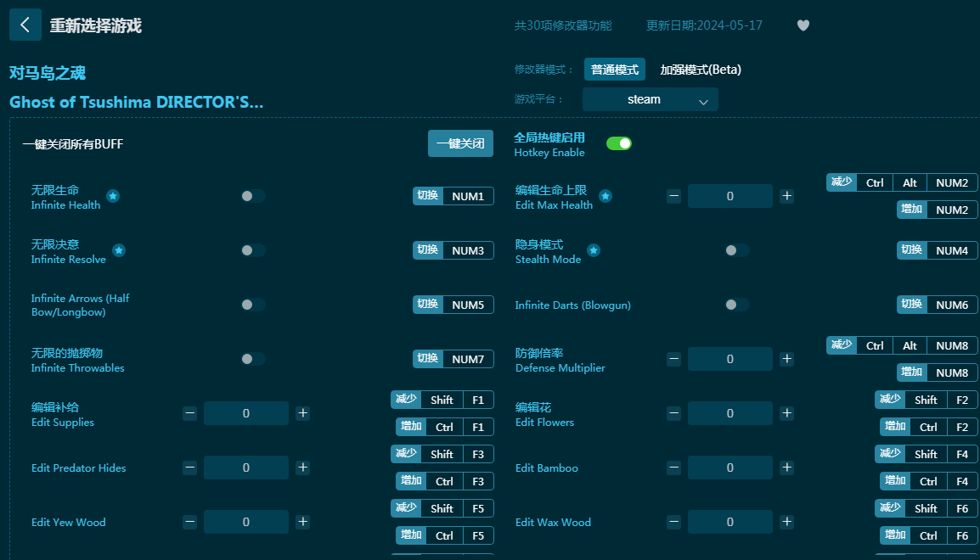The height and width of the screenshot is (560, 980).
Task: Click 增加 Ctrl F4 hotkey for Bamboo
Action: coord(929,481)
